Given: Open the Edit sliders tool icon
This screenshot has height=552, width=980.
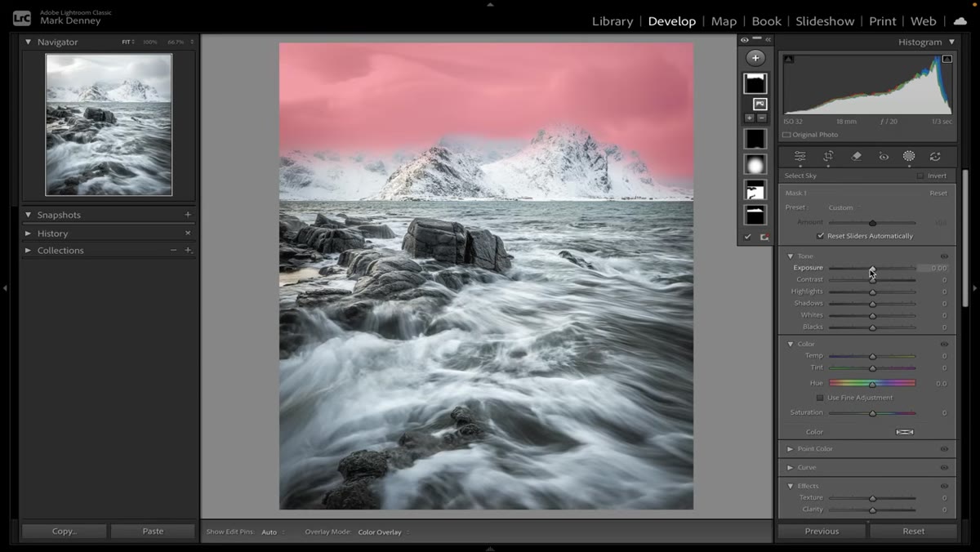Looking at the screenshot, I should coord(800,156).
